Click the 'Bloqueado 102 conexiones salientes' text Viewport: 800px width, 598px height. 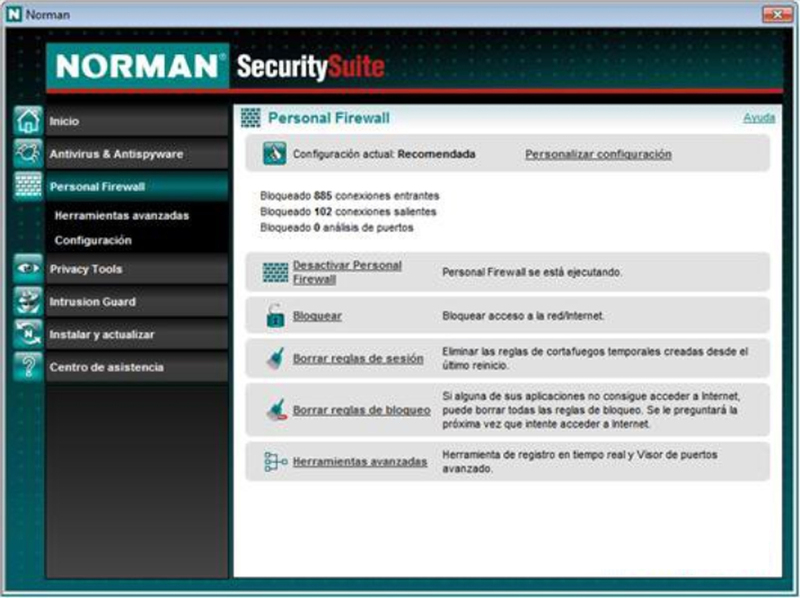click(348, 211)
